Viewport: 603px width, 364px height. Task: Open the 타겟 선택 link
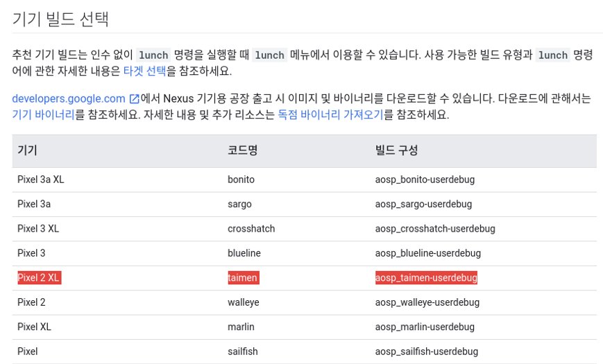pos(144,71)
